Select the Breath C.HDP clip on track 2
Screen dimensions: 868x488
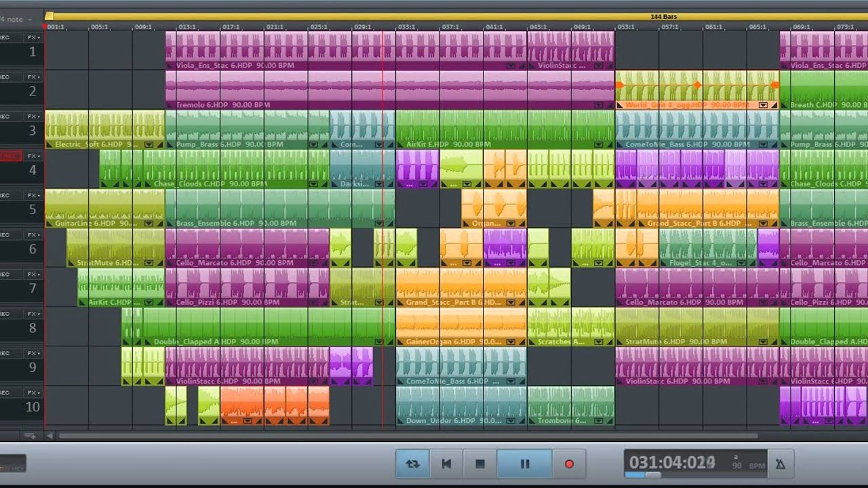pyautogui.click(x=824, y=89)
